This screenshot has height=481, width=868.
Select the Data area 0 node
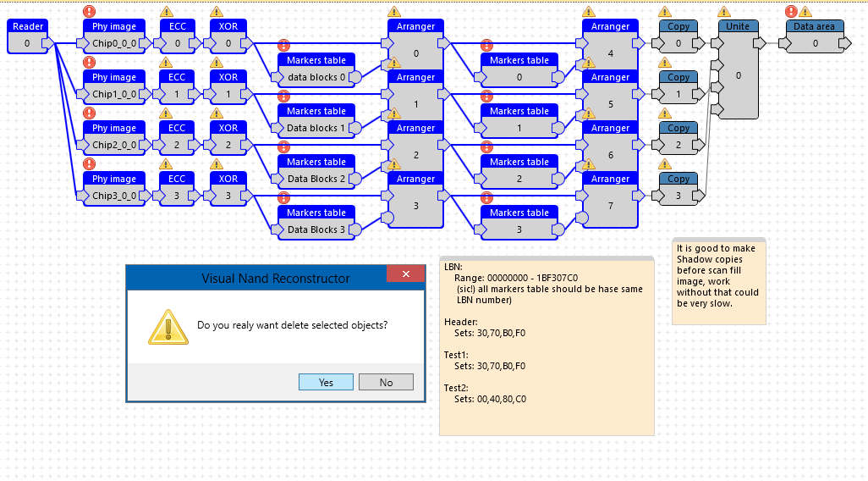pos(815,36)
